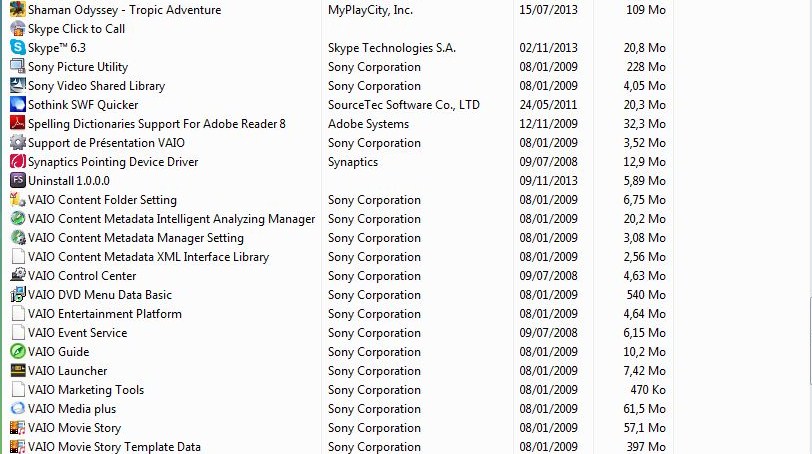The height and width of the screenshot is (454, 812).
Task: Click the VAIO Movie Story icon
Action: (x=18, y=428)
